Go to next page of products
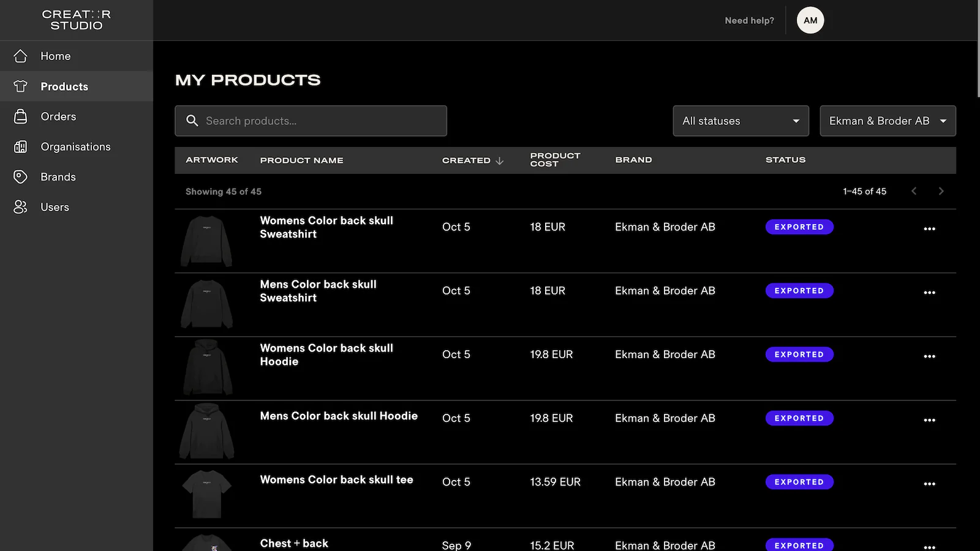 941,191
